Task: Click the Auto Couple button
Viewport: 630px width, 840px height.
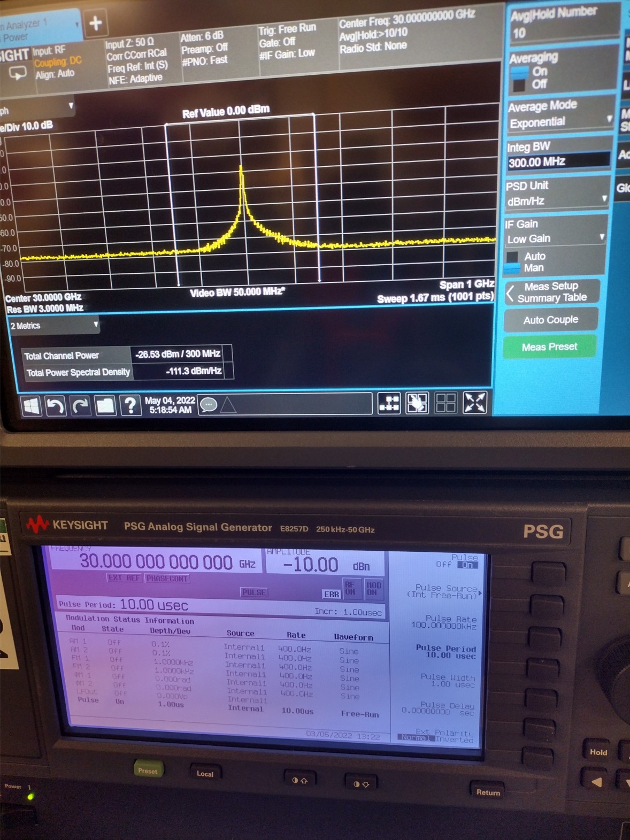Action: point(550,320)
